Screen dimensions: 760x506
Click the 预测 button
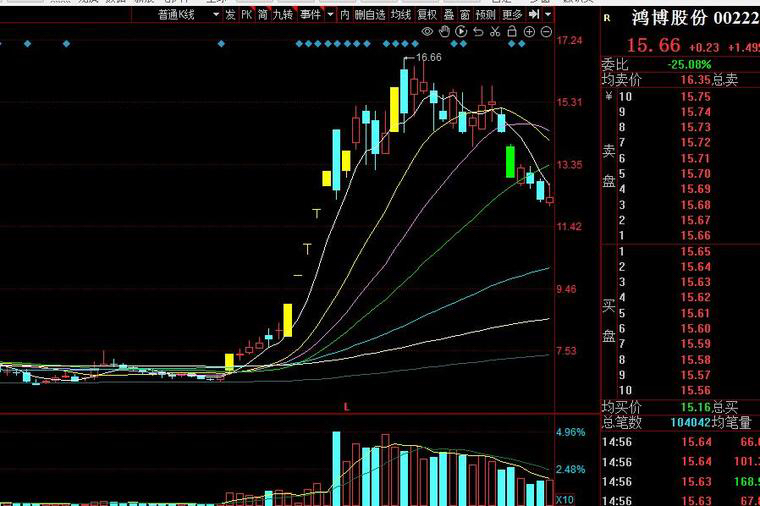[486, 15]
